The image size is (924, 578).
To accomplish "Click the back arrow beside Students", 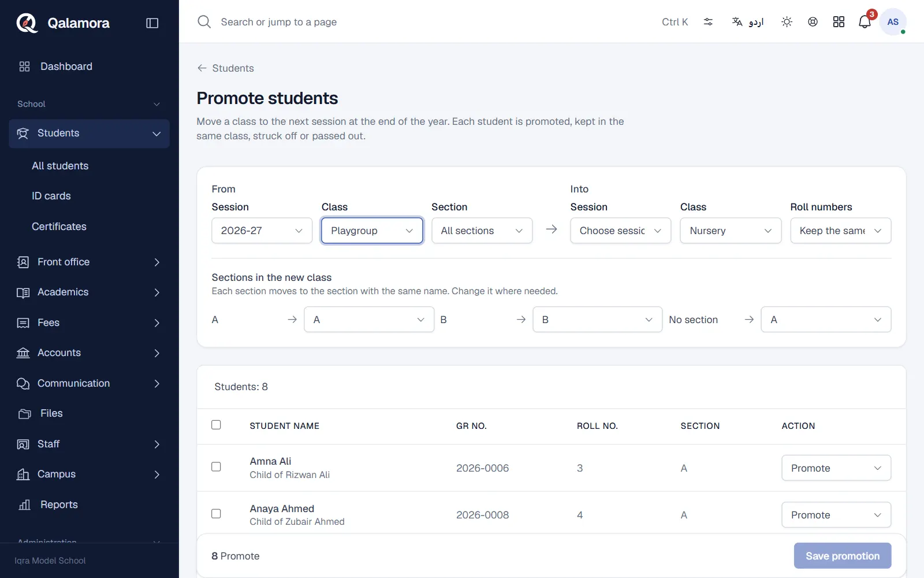I will click(x=202, y=68).
